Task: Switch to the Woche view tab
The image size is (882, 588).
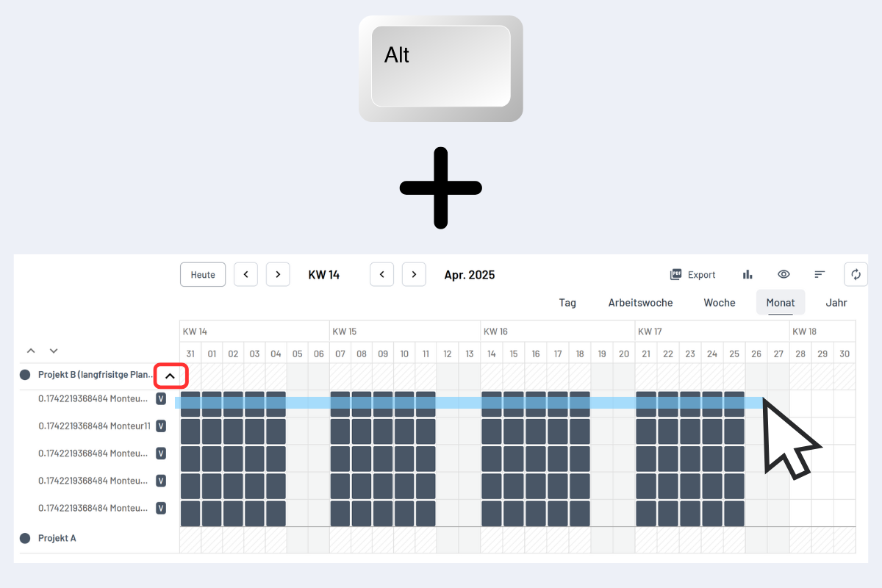Action: pos(719,303)
